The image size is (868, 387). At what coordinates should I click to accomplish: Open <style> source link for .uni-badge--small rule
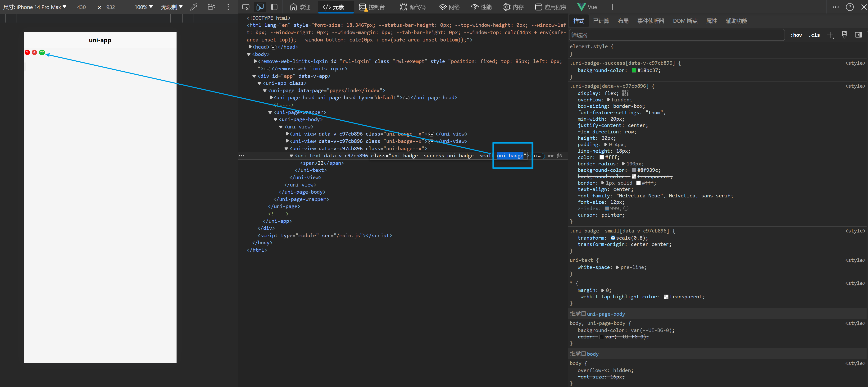pos(855,231)
